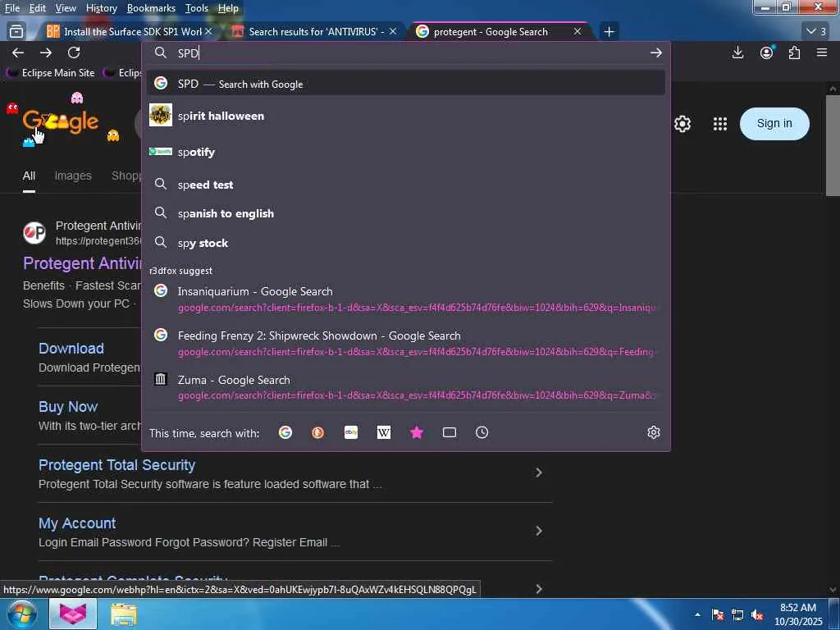Image resolution: width=840 pixels, height=630 pixels.
Task: Expand My Account result chevron
Action: [x=539, y=531]
